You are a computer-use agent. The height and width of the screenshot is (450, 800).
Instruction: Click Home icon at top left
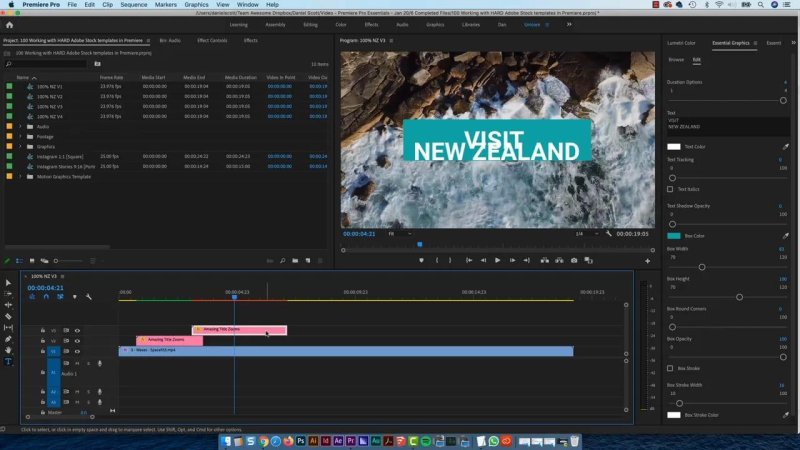click(x=9, y=24)
